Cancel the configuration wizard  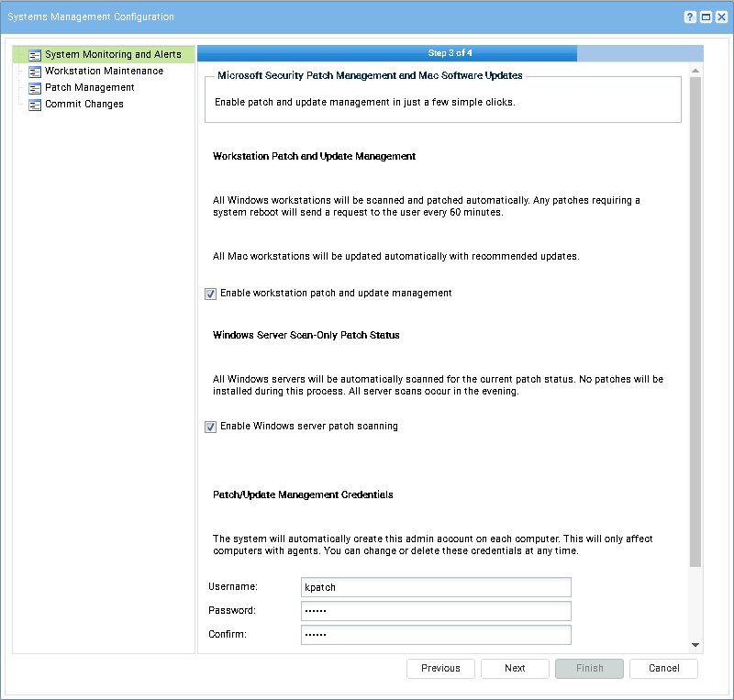[x=663, y=669]
